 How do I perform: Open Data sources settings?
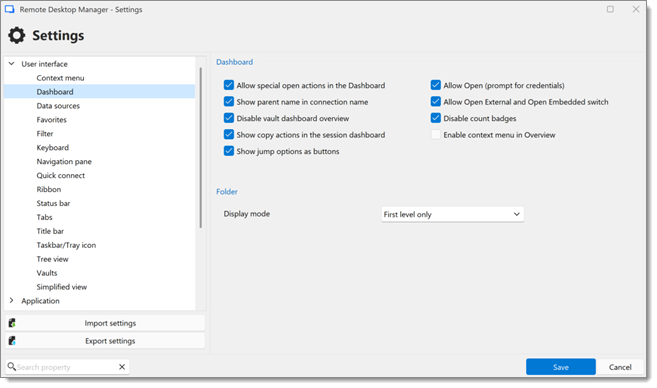pos(58,106)
